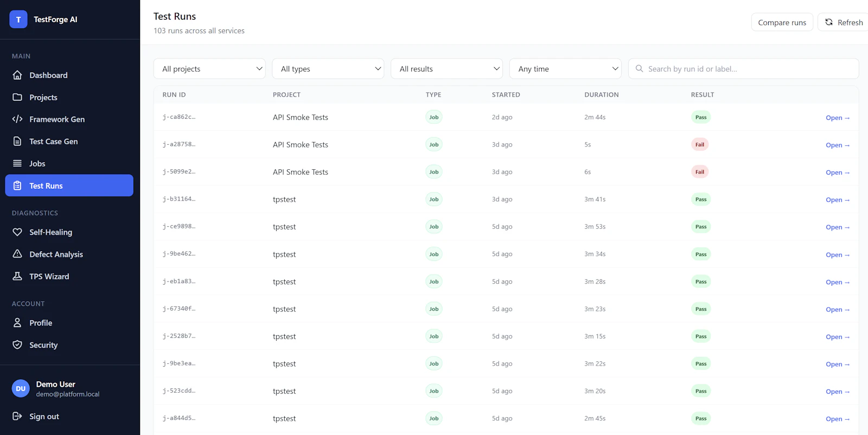Click the Framework Gen code icon

pos(17,119)
